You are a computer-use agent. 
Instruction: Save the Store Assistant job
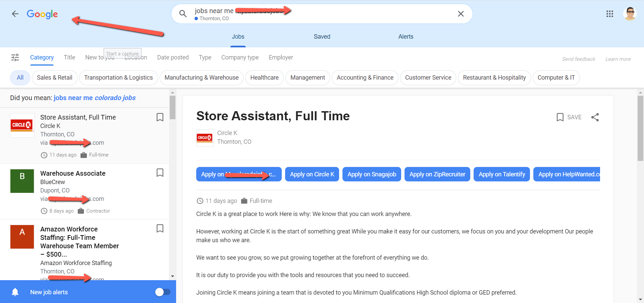[x=569, y=117]
